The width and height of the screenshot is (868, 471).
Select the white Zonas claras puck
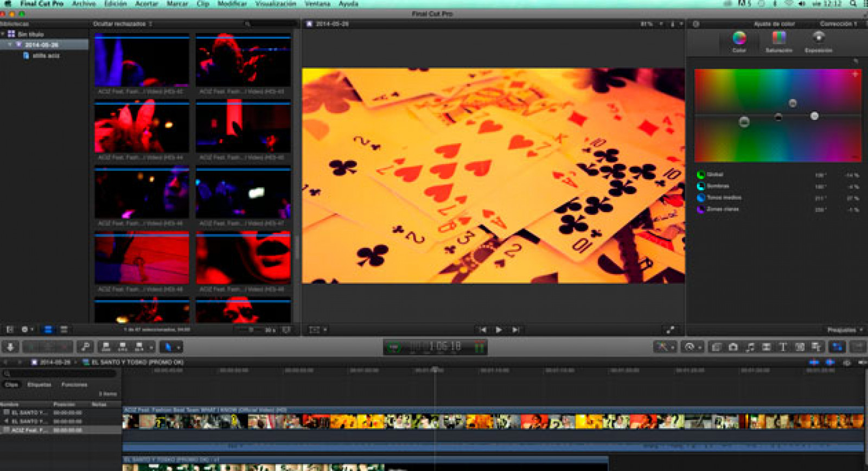pyautogui.click(x=814, y=116)
